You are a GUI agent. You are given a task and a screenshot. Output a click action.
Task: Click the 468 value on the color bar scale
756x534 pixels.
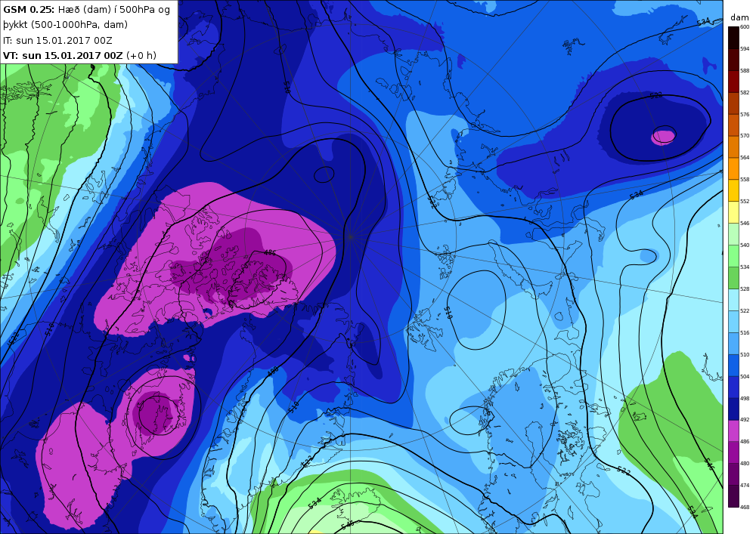[x=745, y=508]
